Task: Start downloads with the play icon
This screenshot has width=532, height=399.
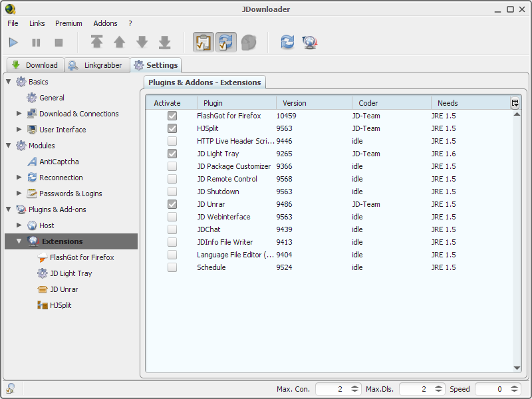Action: coord(13,42)
